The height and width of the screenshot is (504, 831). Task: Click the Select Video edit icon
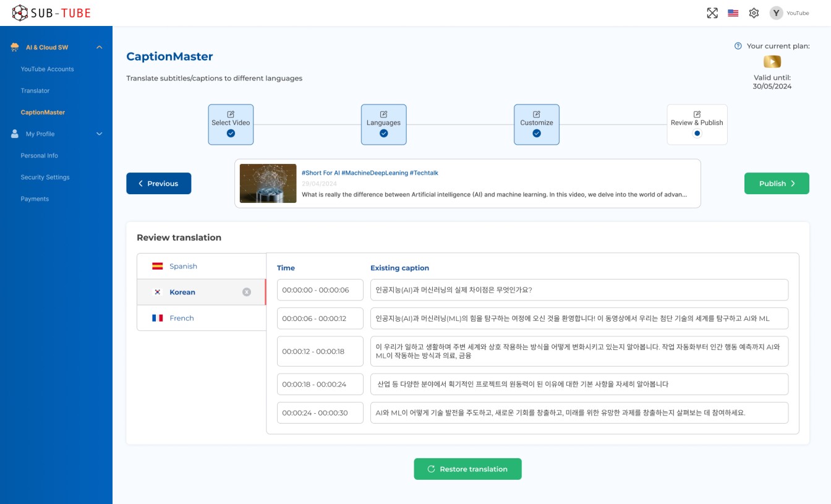click(x=231, y=114)
